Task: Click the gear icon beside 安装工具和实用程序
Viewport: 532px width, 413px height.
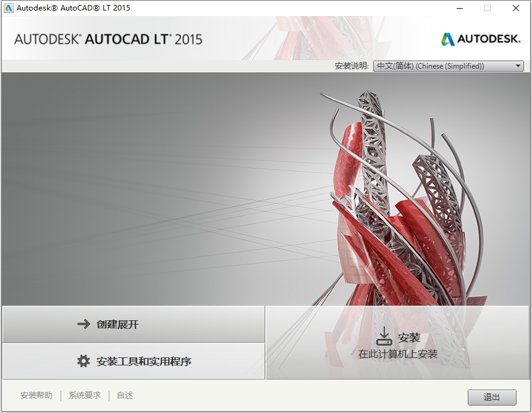Action: tap(83, 361)
